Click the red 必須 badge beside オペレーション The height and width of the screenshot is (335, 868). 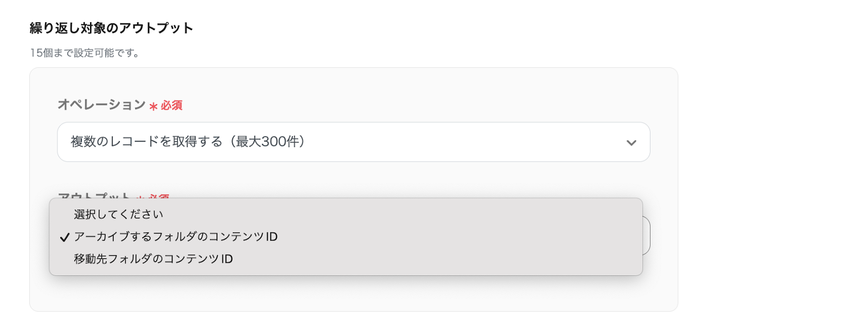click(171, 105)
